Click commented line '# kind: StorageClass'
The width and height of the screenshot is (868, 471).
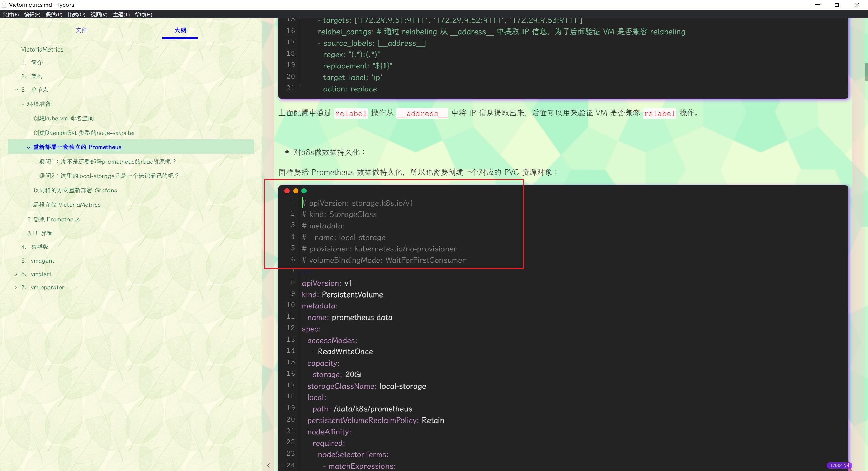click(339, 214)
